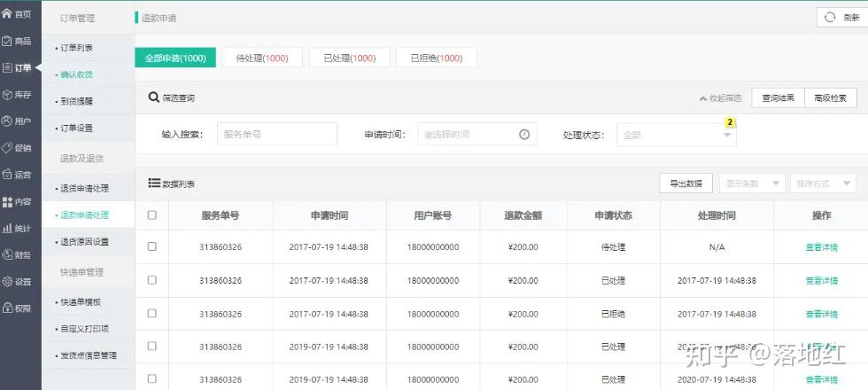Screen dimensions: 868x390
Task: Switch to the 已处理(1000) tab
Action: coord(350,58)
